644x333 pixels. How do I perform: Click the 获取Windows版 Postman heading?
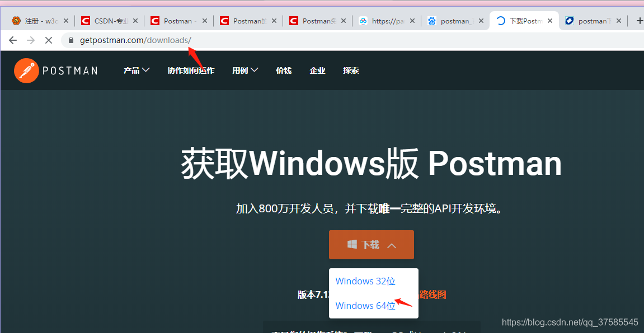372,164
